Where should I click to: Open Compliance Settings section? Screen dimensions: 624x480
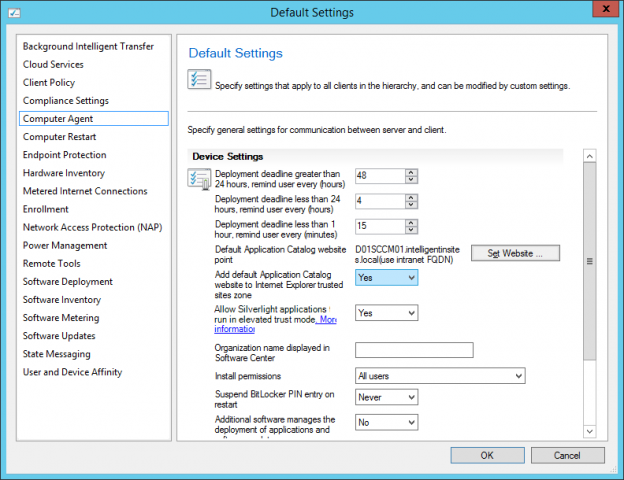pos(66,101)
